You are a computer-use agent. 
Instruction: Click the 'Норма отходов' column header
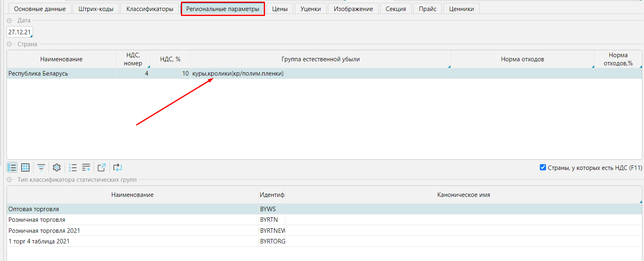pos(522,59)
